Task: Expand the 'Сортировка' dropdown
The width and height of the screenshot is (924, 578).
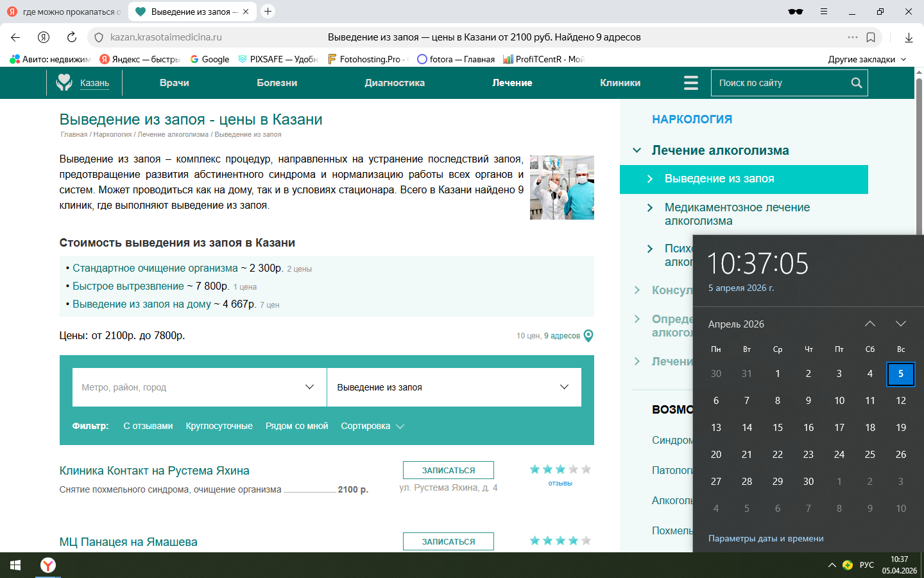Action: [x=372, y=426]
